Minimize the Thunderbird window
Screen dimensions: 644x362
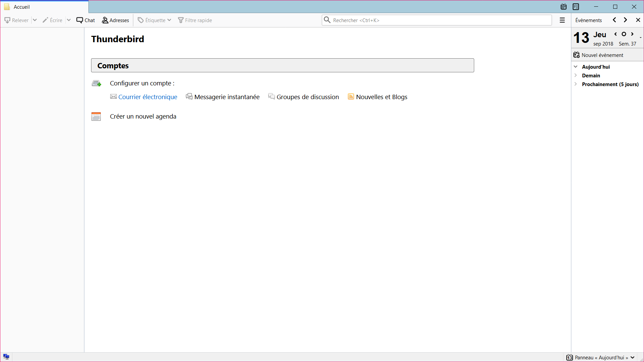(596, 7)
